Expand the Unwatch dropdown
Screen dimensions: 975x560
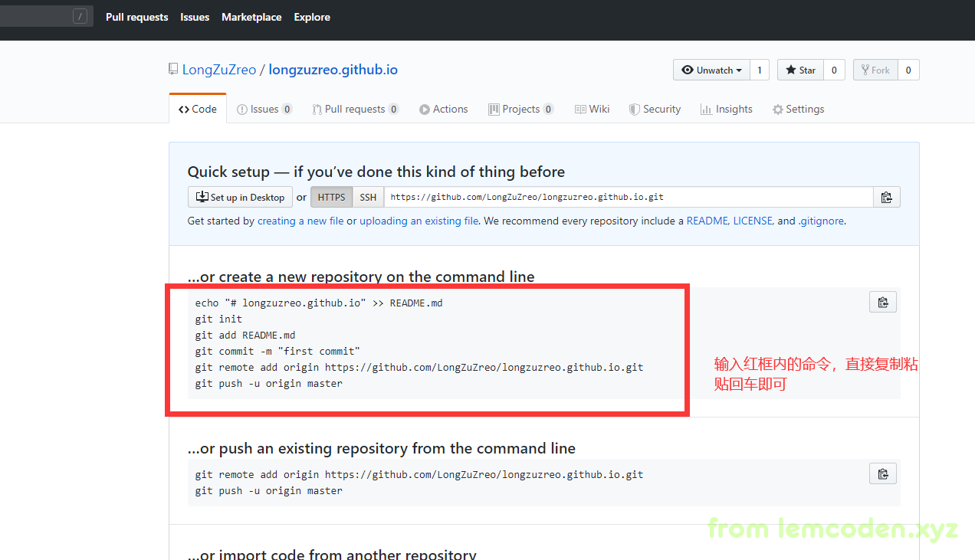711,70
